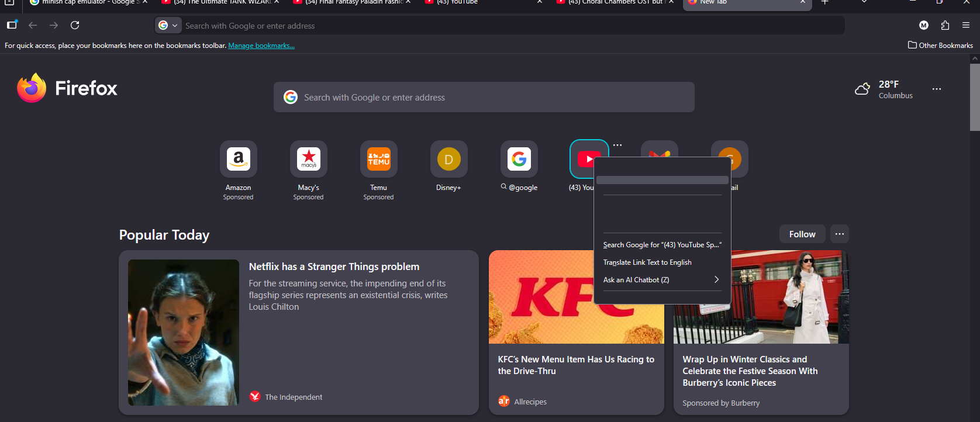Open the Popular Today three-dot menu
This screenshot has height=422, width=980.
pos(840,234)
